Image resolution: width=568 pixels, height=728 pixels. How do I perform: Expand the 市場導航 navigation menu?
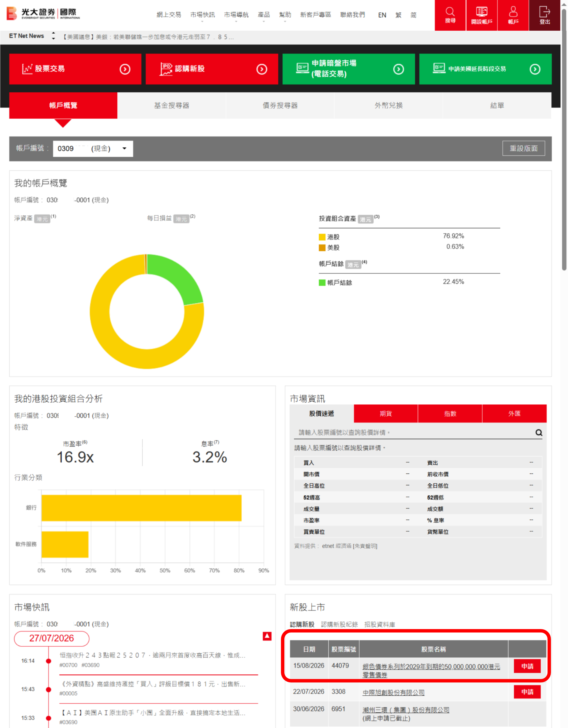click(x=236, y=15)
